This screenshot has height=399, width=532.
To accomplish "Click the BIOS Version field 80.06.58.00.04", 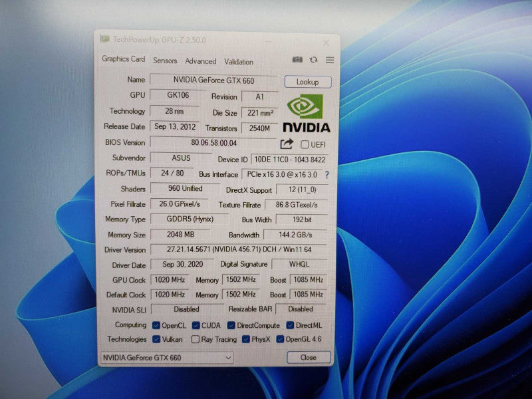I will pos(213,143).
